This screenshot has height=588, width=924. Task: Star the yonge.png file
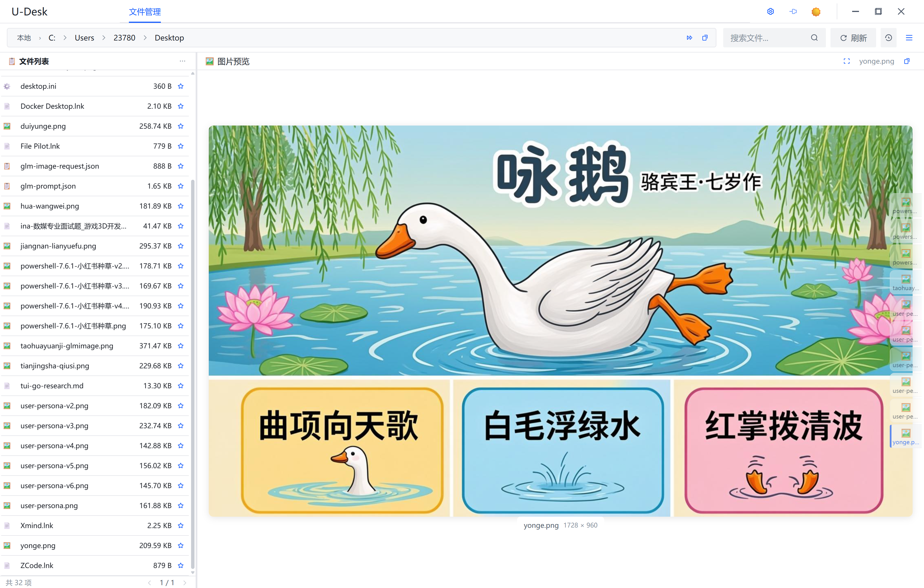point(181,545)
